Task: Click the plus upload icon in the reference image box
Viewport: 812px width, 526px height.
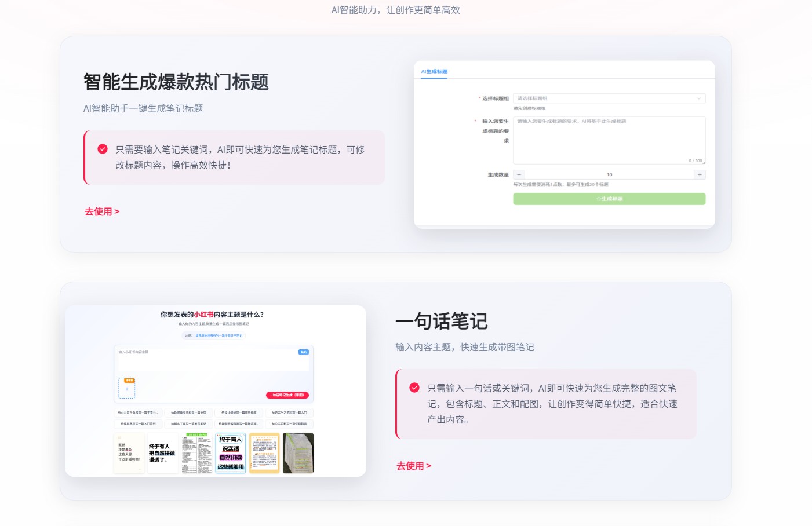Action: [126, 389]
